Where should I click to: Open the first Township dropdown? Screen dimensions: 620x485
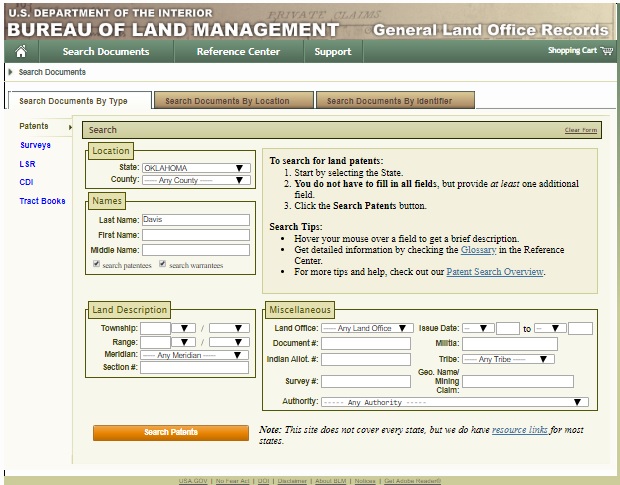pyautogui.click(x=183, y=328)
